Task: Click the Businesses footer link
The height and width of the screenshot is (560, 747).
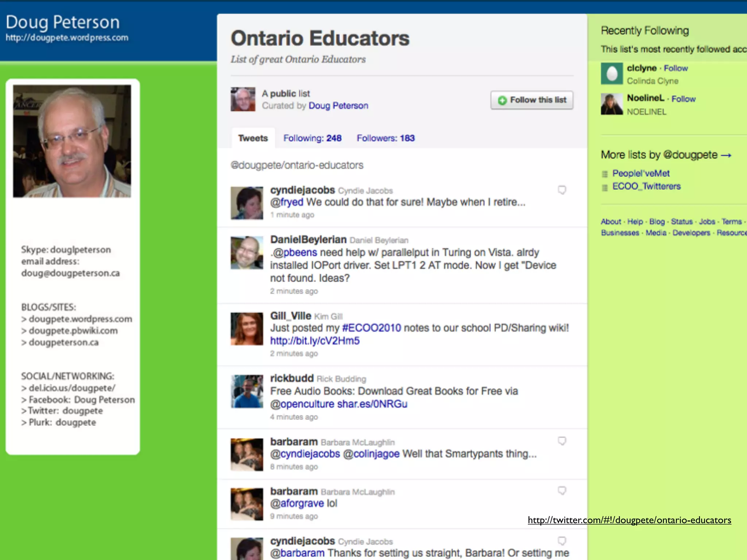Action: tap(620, 233)
